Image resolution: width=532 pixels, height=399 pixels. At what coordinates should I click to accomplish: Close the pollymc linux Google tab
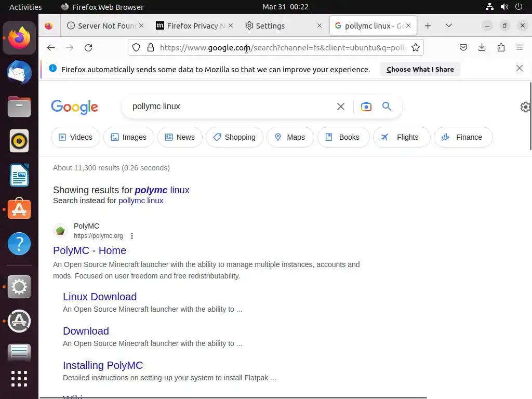coord(408,25)
